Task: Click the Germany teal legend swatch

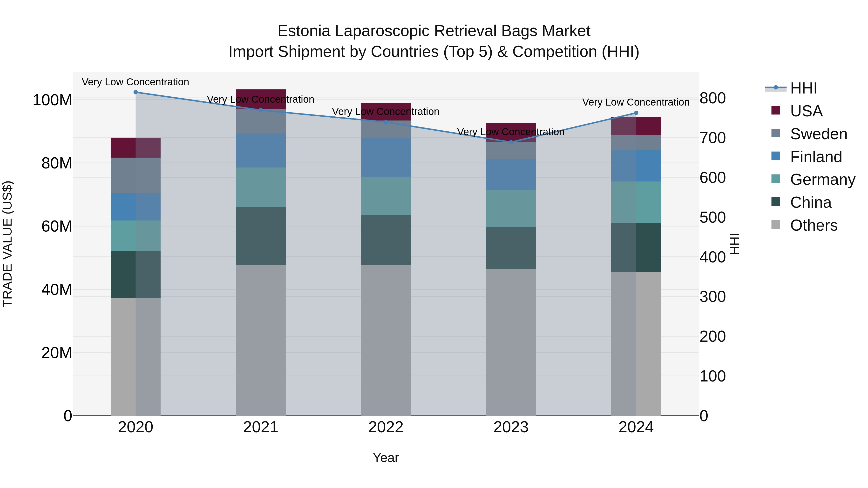Action: (776, 179)
